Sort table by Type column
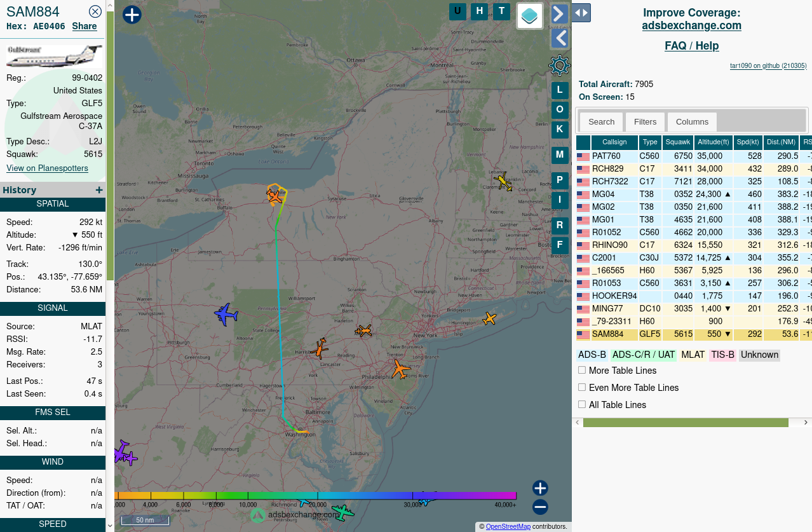 click(x=650, y=142)
